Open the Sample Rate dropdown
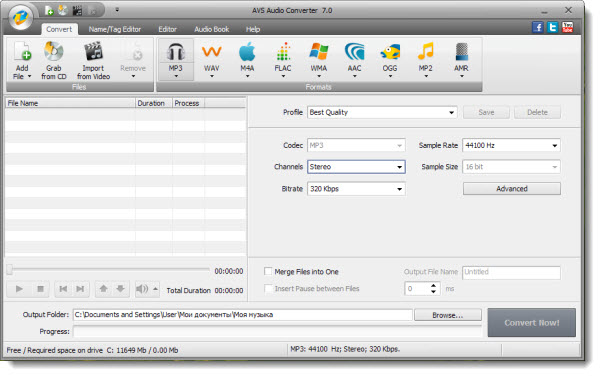Screen dimensions: 600x376 [x=554, y=145]
